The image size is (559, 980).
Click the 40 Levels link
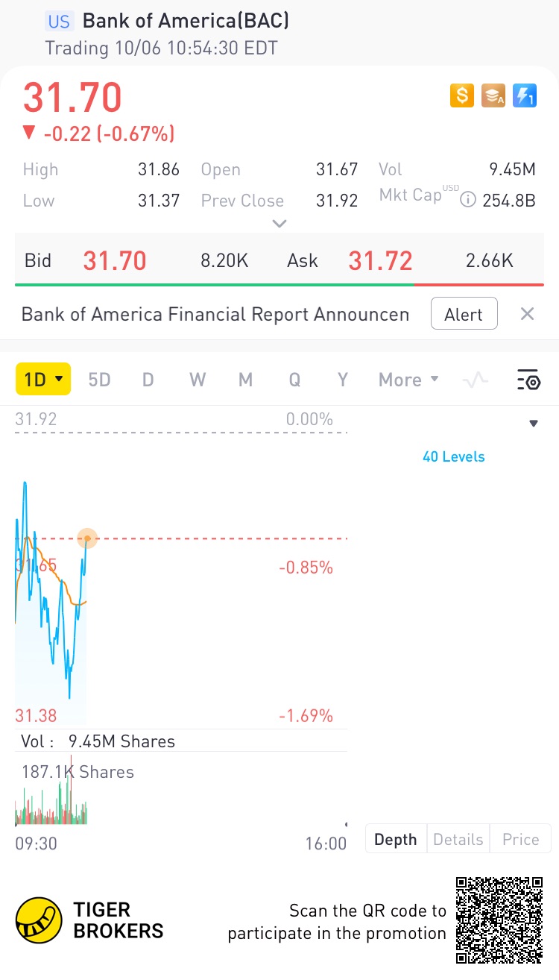pyautogui.click(x=453, y=456)
